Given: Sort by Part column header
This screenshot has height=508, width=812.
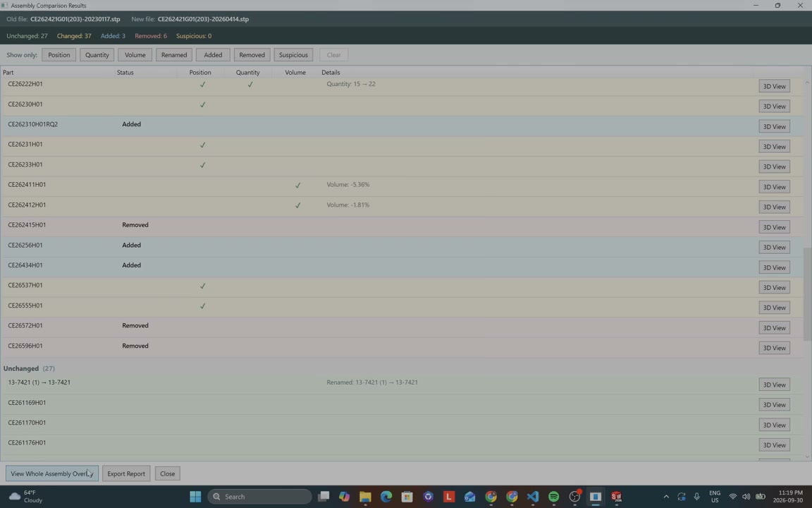Looking at the screenshot, I should tap(8, 73).
